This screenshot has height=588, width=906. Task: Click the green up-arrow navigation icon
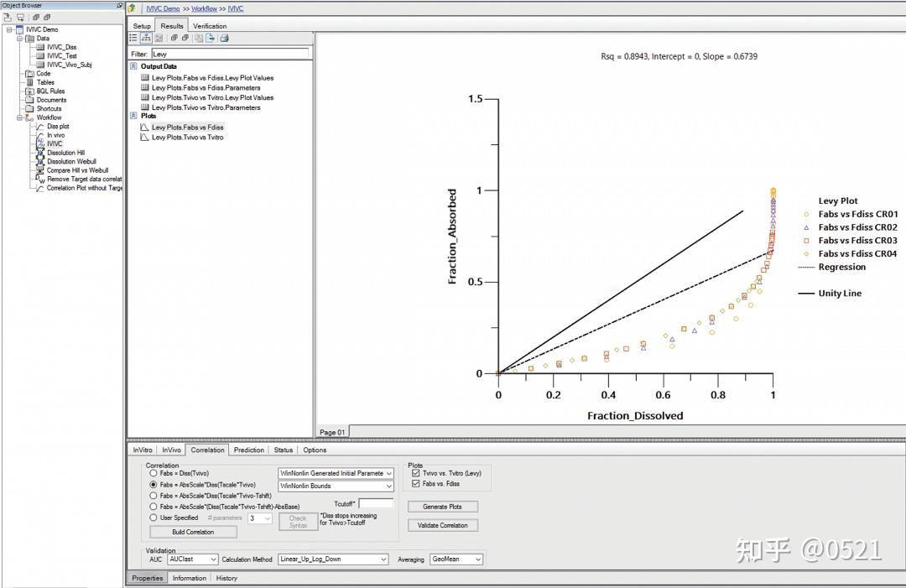pos(133,8)
